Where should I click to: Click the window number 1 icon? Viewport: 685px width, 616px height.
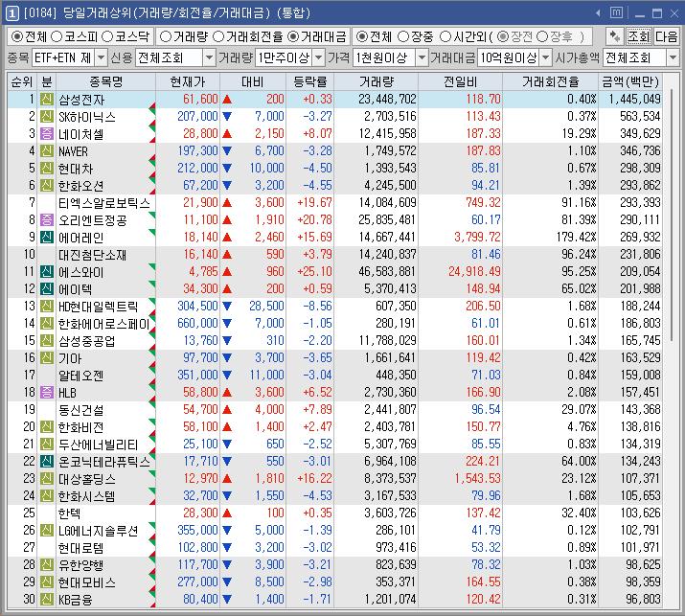pyautogui.click(x=11, y=13)
